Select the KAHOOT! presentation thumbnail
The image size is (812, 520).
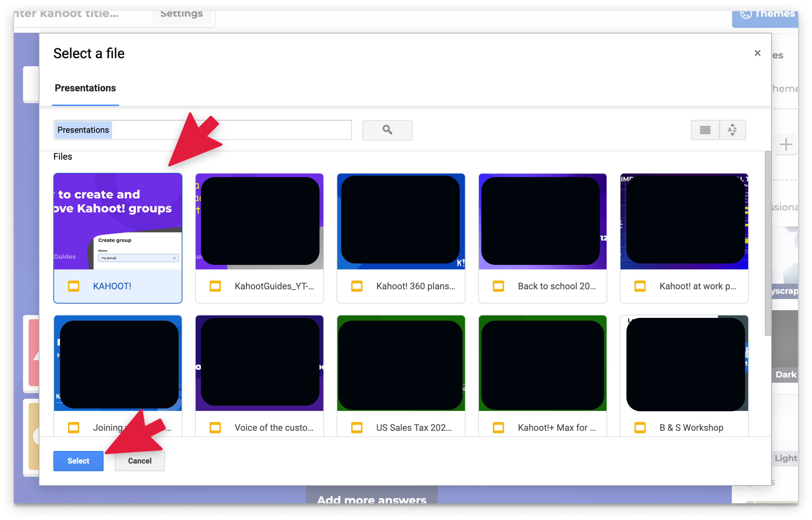pyautogui.click(x=118, y=221)
